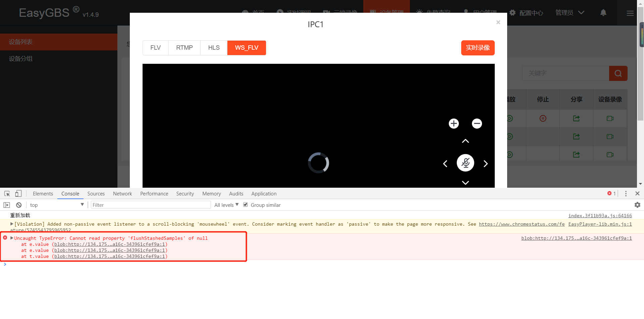Switch stream format to FLV
Screen dimensions: 644x319
click(156, 48)
